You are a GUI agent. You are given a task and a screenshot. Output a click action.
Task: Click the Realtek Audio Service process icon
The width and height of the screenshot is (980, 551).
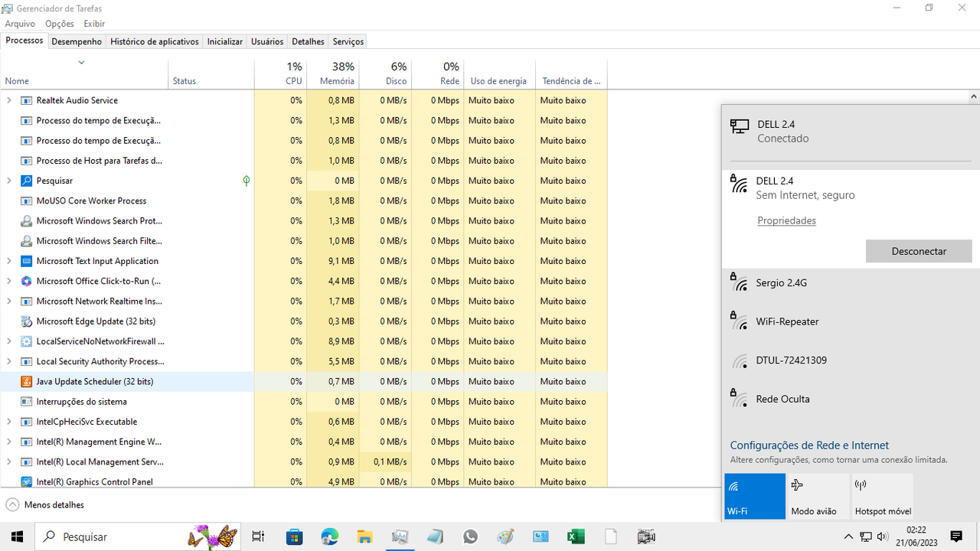click(x=27, y=100)
